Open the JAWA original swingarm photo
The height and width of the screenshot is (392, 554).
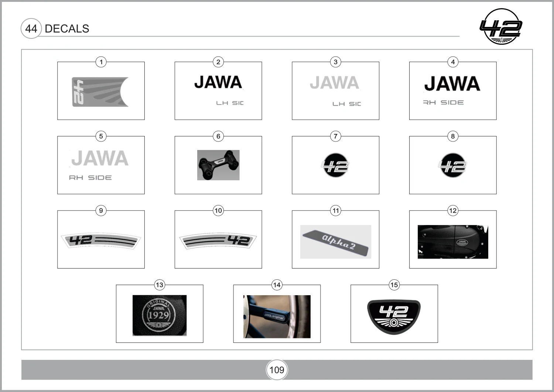(x=277, y=317)
